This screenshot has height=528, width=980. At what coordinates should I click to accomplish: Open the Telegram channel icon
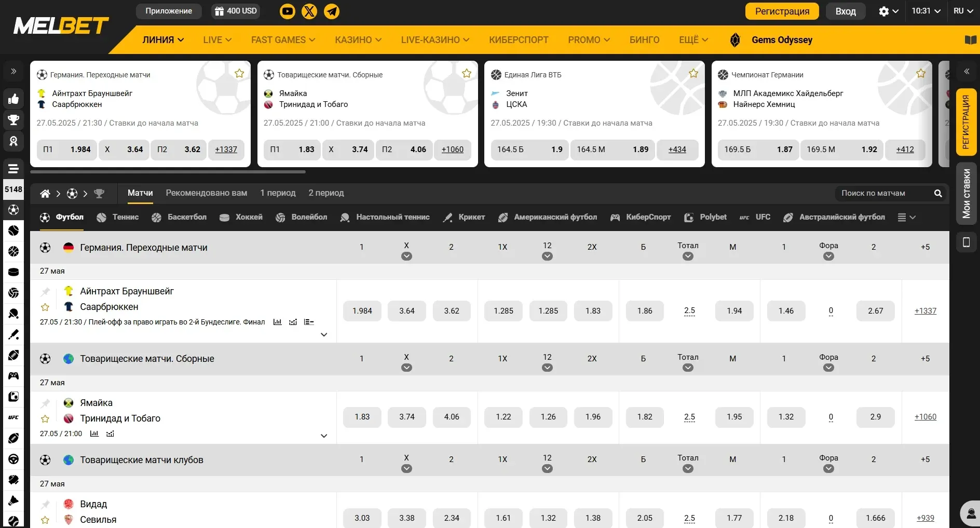(x=332, y=11)
